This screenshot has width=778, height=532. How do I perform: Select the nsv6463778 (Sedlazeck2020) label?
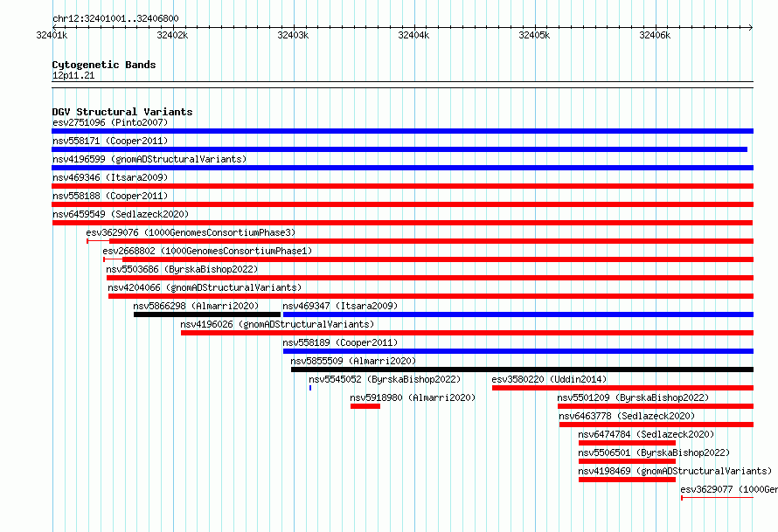(627, 416)
